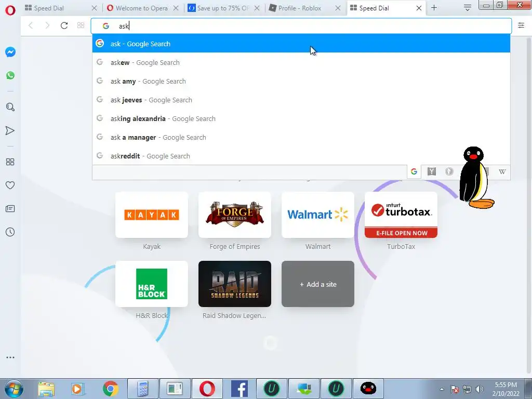Open WhatsApp in the sidebar
The image size is (532, 399).
point(10,75)
